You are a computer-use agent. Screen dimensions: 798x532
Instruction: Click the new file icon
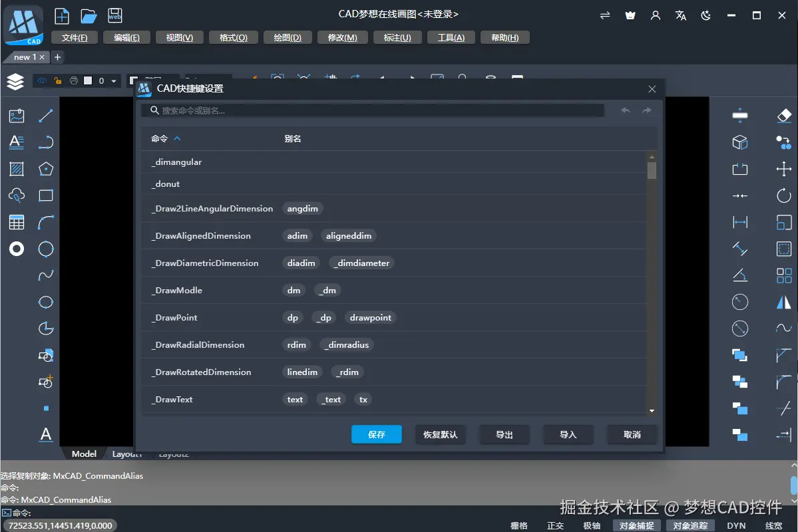tap(62, 16)
